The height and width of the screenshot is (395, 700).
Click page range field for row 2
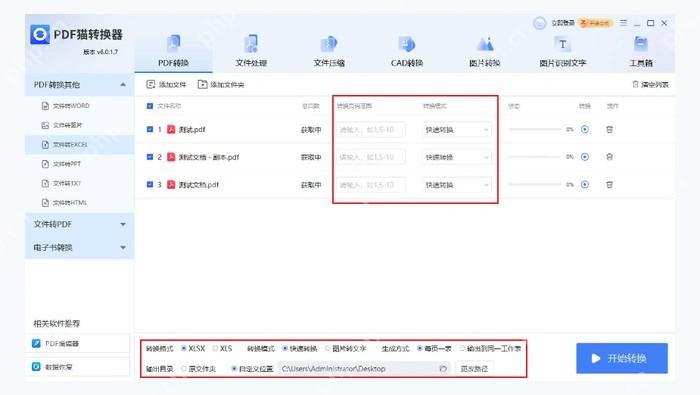[x=371, y=157]
